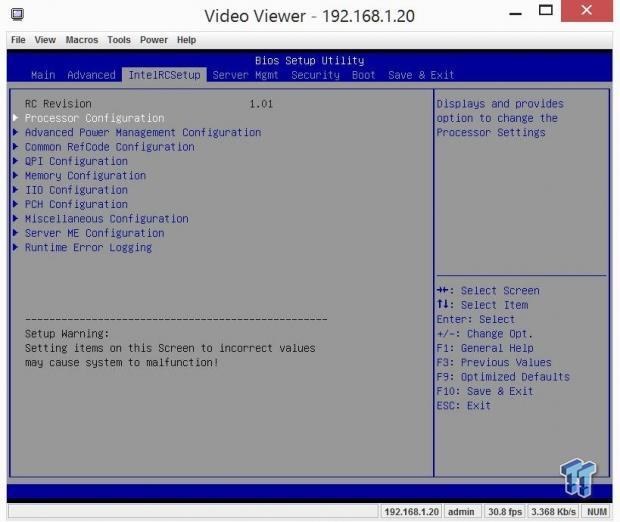Open the Help menu
This screenshot has height=522, width=620.
pos(187,40)
